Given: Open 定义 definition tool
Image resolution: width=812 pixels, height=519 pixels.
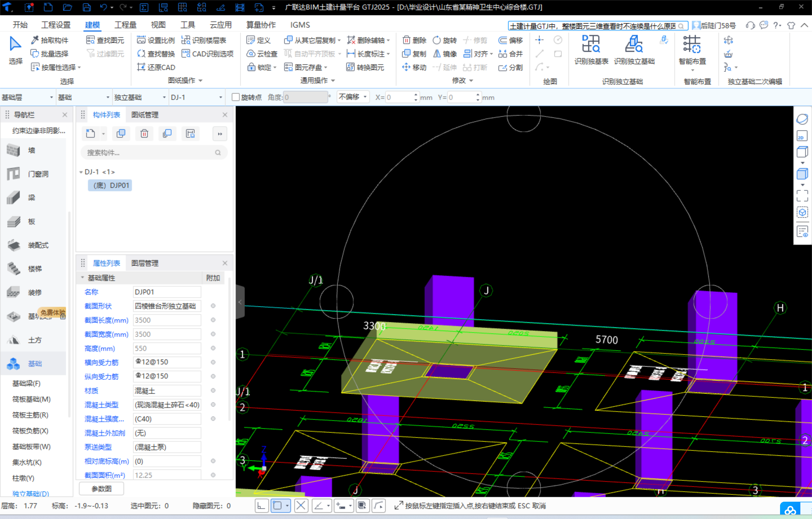Looking at the screenshot, I should (x=258, y=40).
